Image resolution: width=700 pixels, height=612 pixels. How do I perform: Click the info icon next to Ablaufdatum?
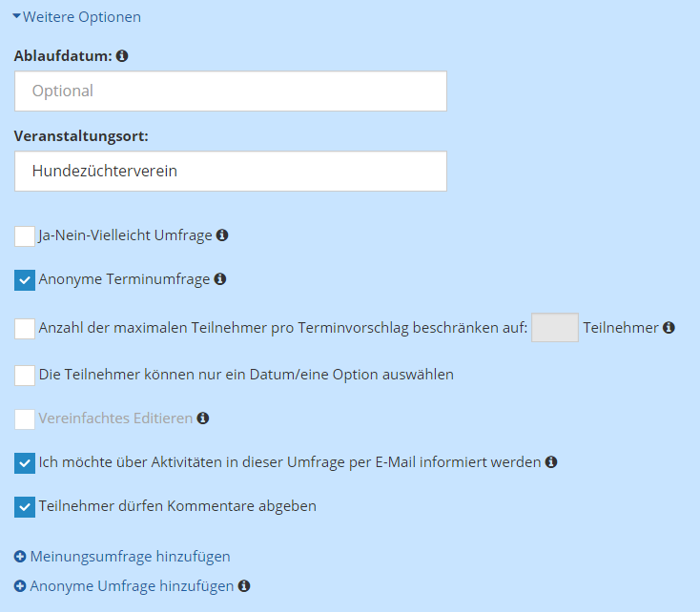122,56
